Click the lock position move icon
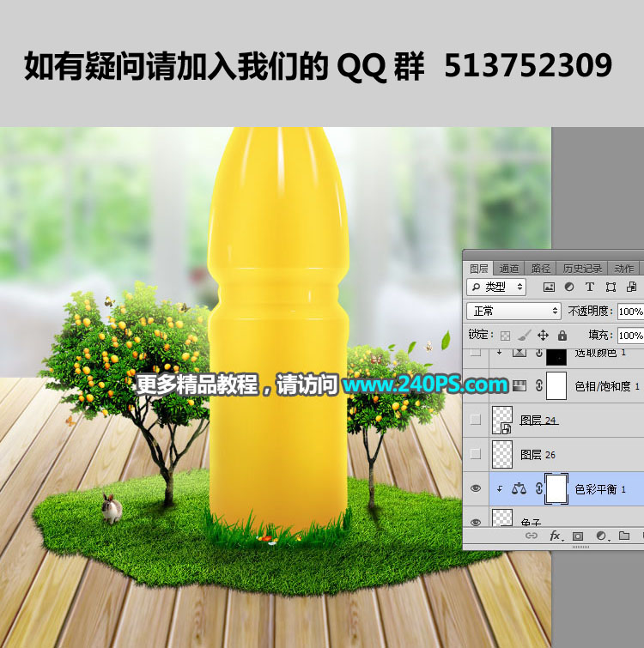Screen dimensions: 644x648 coord(544,336)
